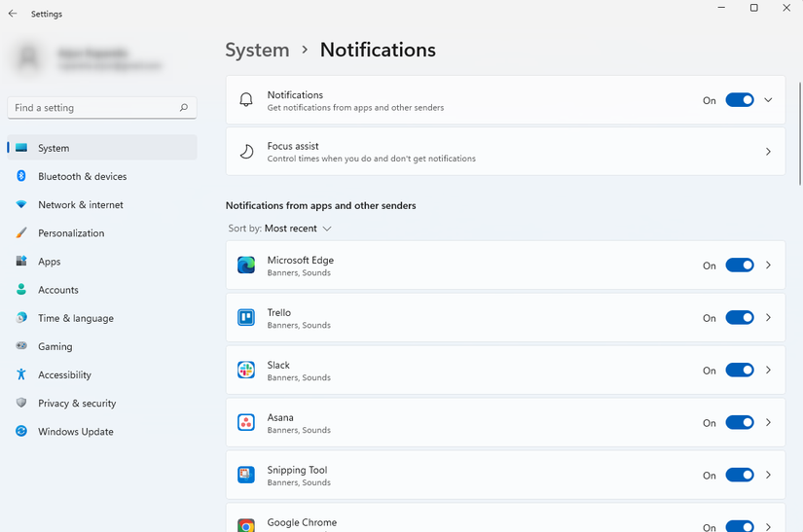Turn off the main Notifications toggle

[x=740, y=100]
